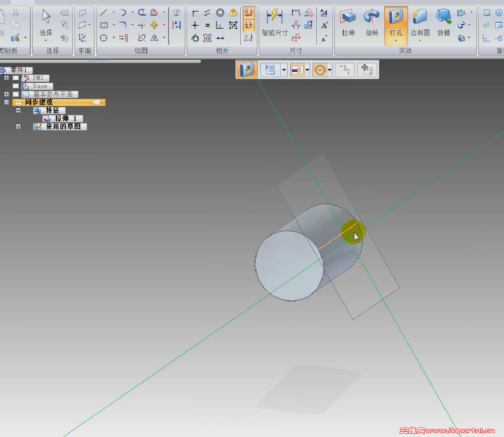Click the Horizontal/Vertical relationship icon
Viewport: 504px width, 437px height.
tap(195, 25)
